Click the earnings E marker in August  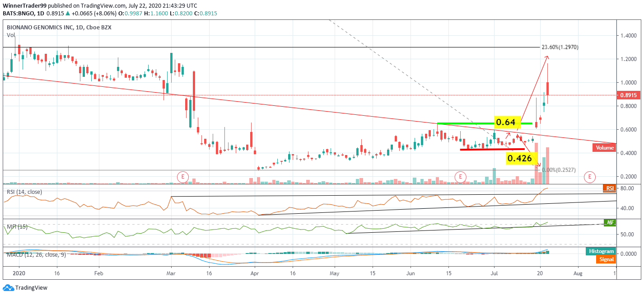click(589, 176)
